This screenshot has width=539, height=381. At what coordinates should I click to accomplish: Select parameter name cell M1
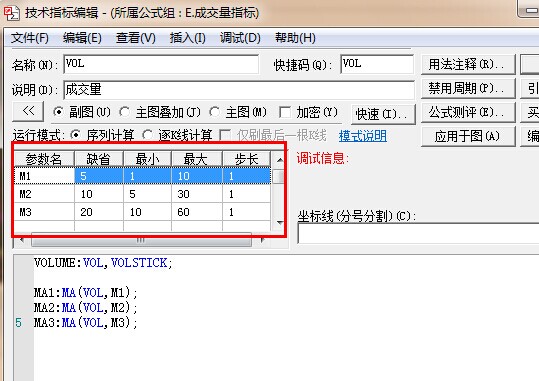point(44,176)
